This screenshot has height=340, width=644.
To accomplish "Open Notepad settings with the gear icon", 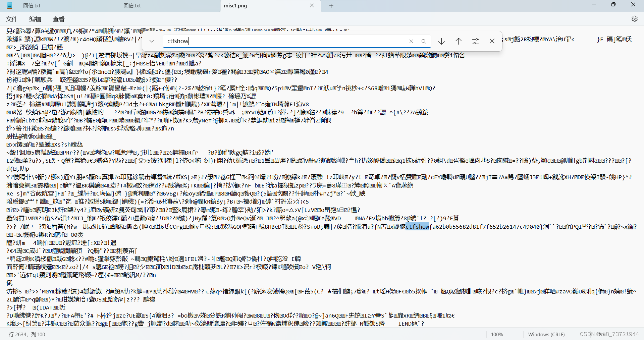I will [634, 19].
